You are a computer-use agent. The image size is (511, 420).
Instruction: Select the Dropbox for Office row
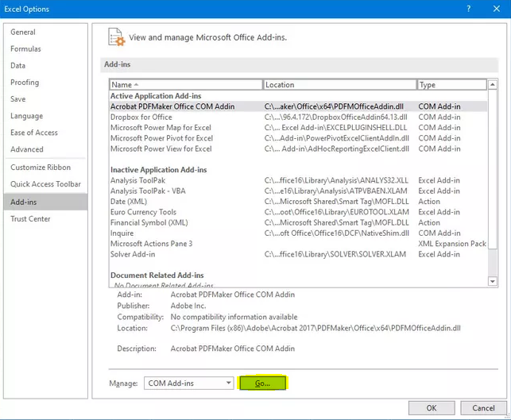(298, 118)
